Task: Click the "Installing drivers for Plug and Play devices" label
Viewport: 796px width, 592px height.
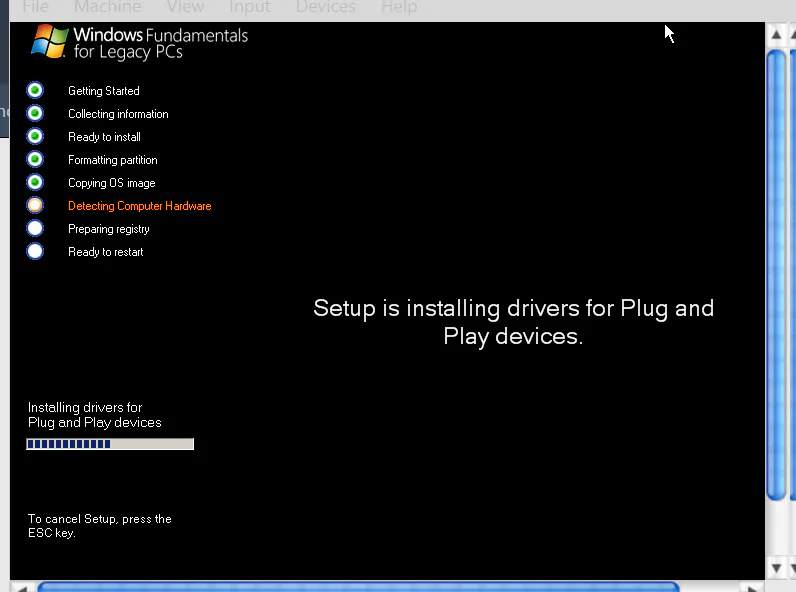Action: [x=94, y=415]
